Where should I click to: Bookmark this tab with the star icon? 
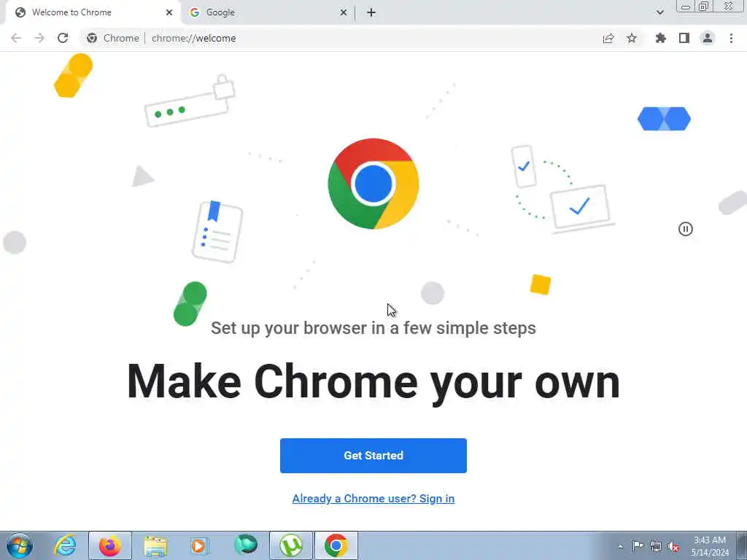point(632,38)
